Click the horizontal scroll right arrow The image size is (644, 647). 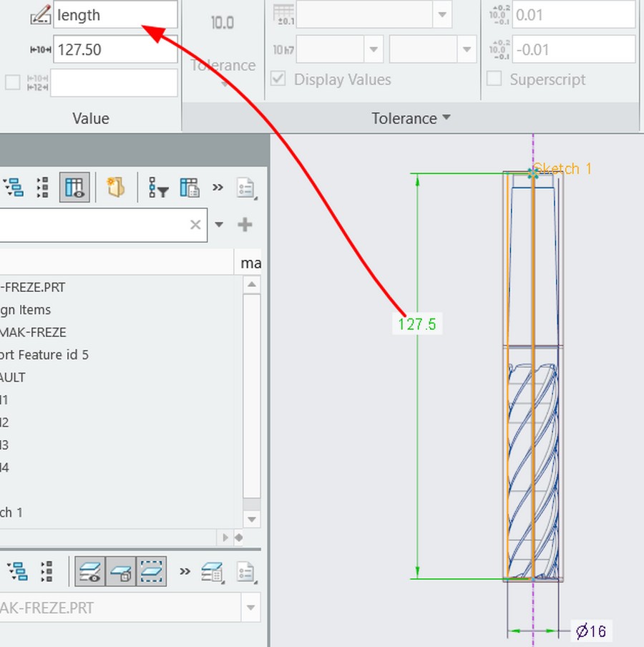pos(225,537)
